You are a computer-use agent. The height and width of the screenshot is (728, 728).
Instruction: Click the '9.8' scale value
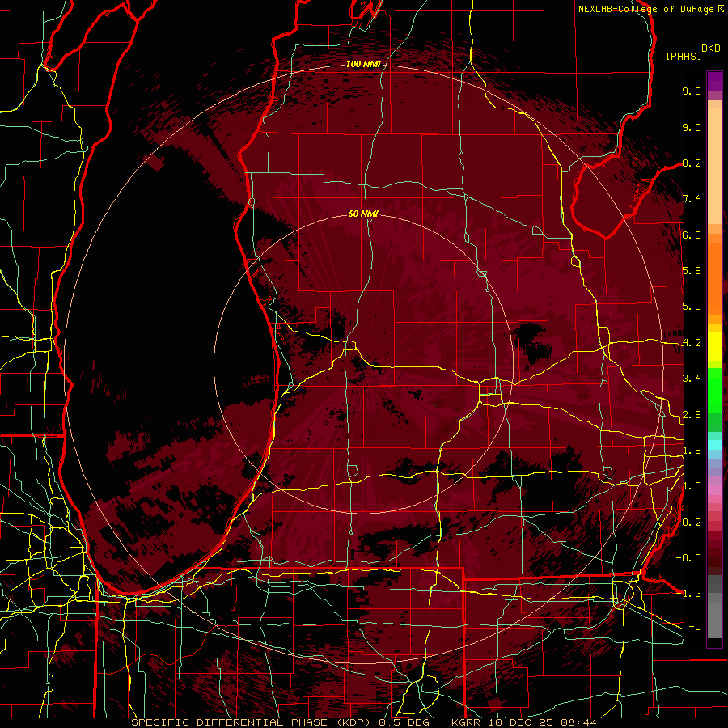692,91
